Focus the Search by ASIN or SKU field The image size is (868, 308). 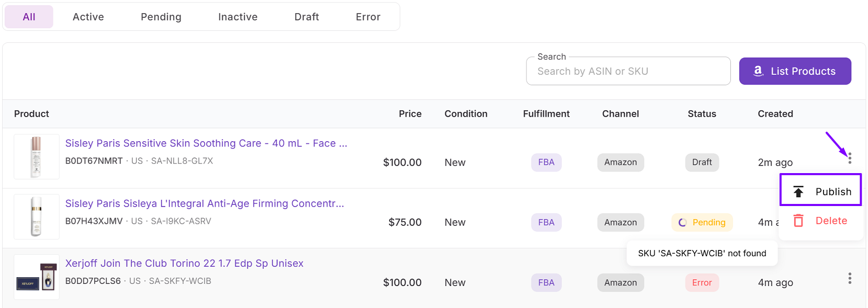coord(628,71)
